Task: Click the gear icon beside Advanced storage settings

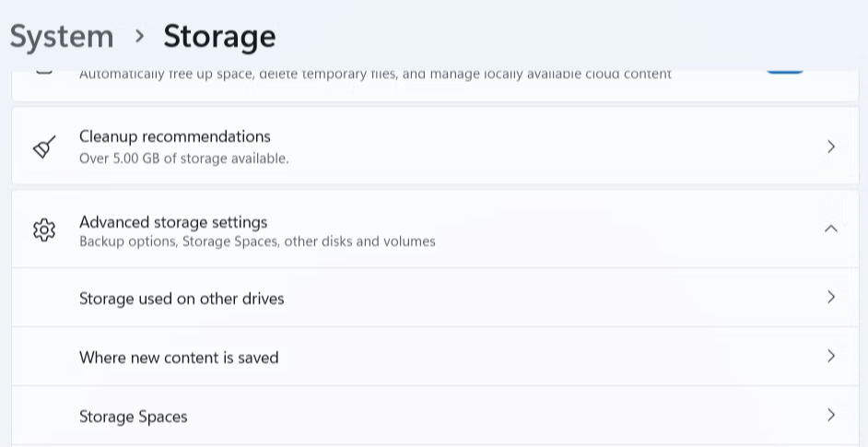Action: click(x=44, y=229)
